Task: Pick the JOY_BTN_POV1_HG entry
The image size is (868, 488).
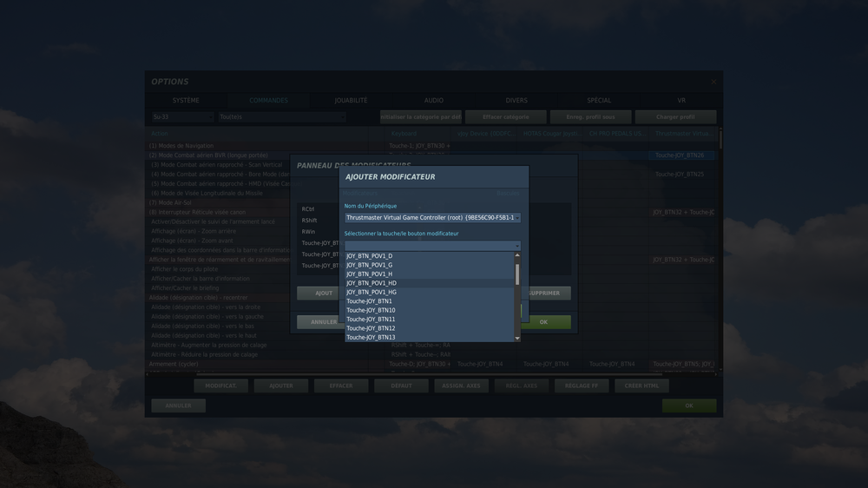Action: (429, 292)
